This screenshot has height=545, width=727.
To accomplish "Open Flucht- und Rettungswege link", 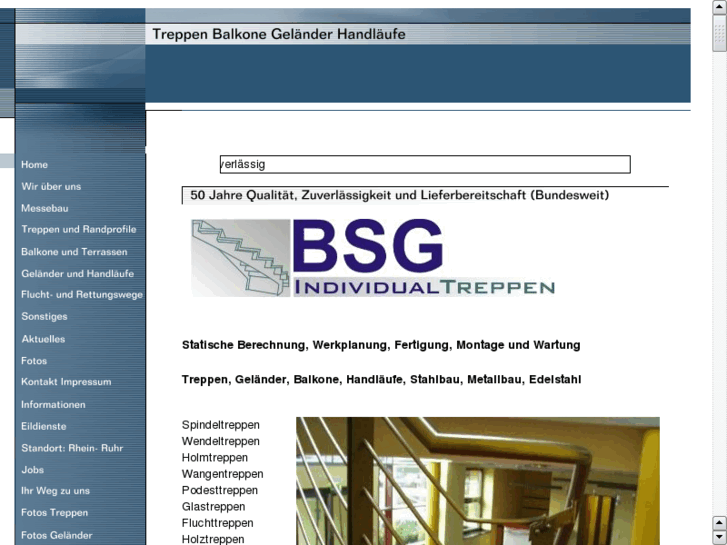I will (82, 295).
